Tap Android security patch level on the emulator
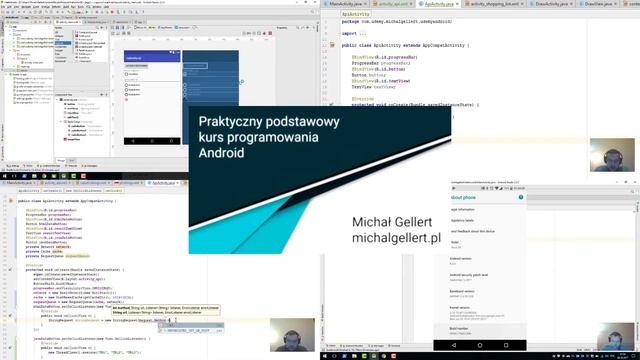 point(480,277)
